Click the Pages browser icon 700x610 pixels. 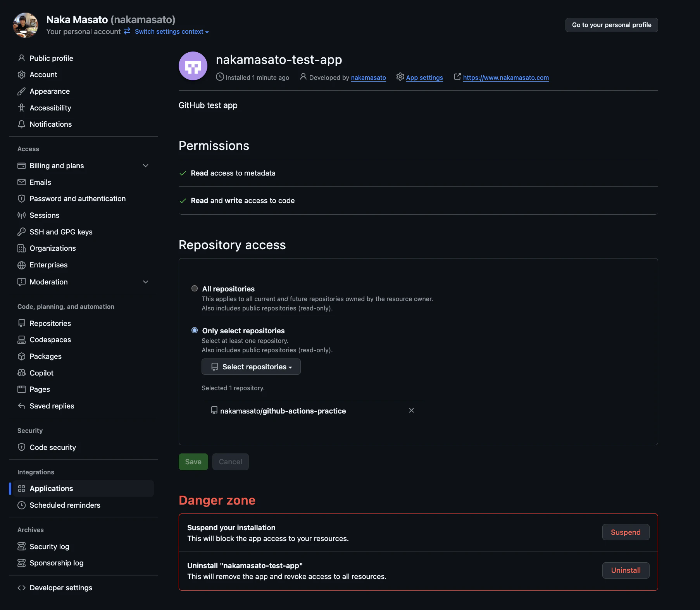pos(22,389)
